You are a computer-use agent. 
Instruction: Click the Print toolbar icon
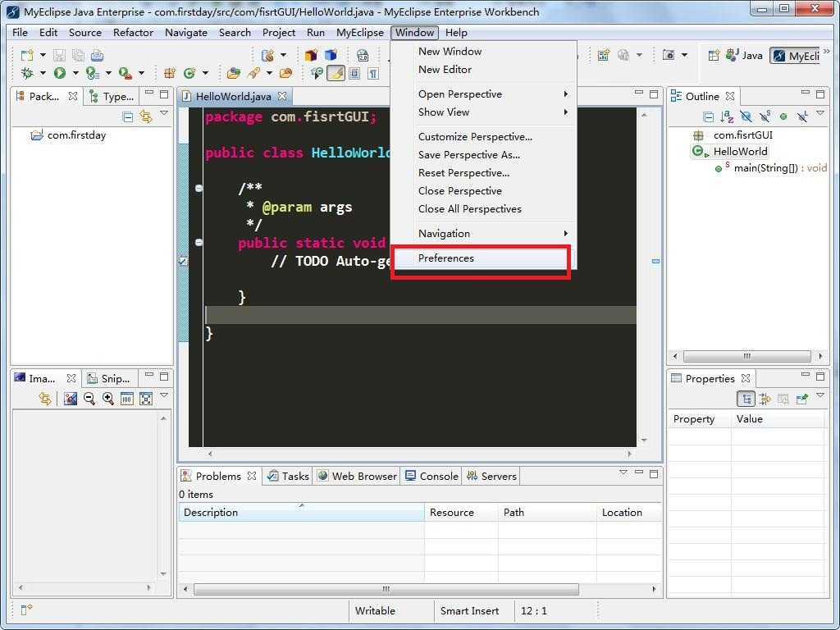tap(97, 55)
